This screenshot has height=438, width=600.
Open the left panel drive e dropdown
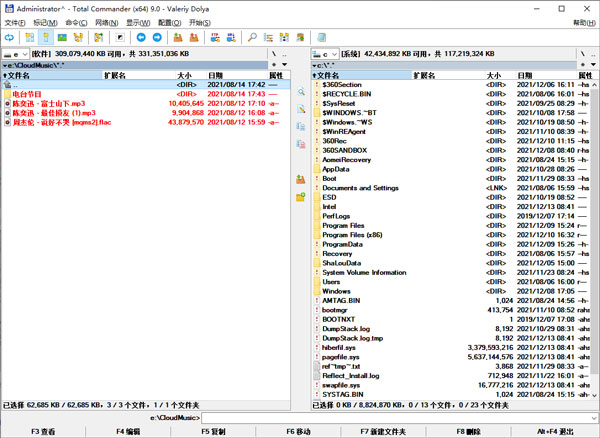coord(15,54)
